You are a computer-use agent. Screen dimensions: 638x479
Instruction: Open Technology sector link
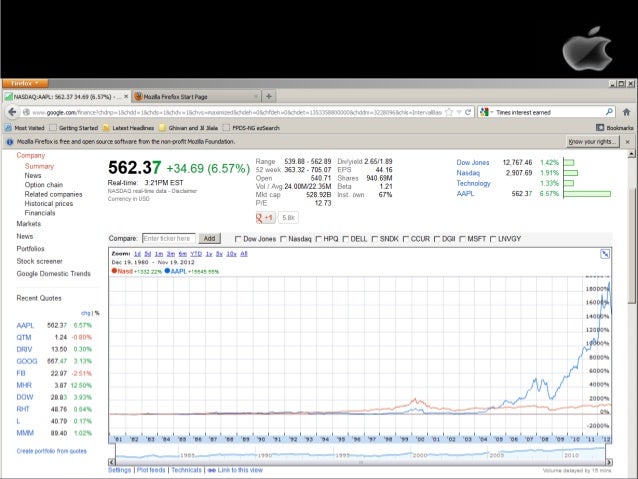[473, 184]
